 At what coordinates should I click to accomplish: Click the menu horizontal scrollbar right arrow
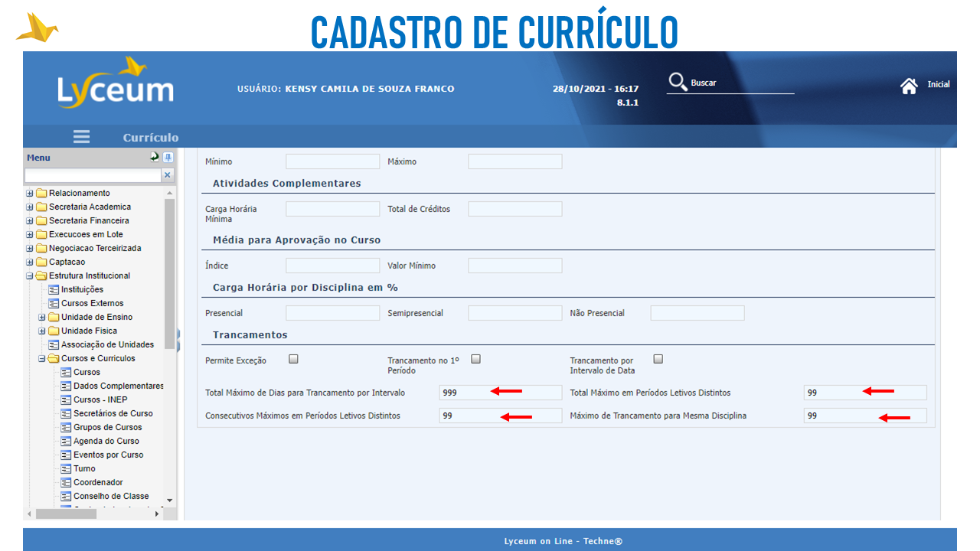coord(158,514)
